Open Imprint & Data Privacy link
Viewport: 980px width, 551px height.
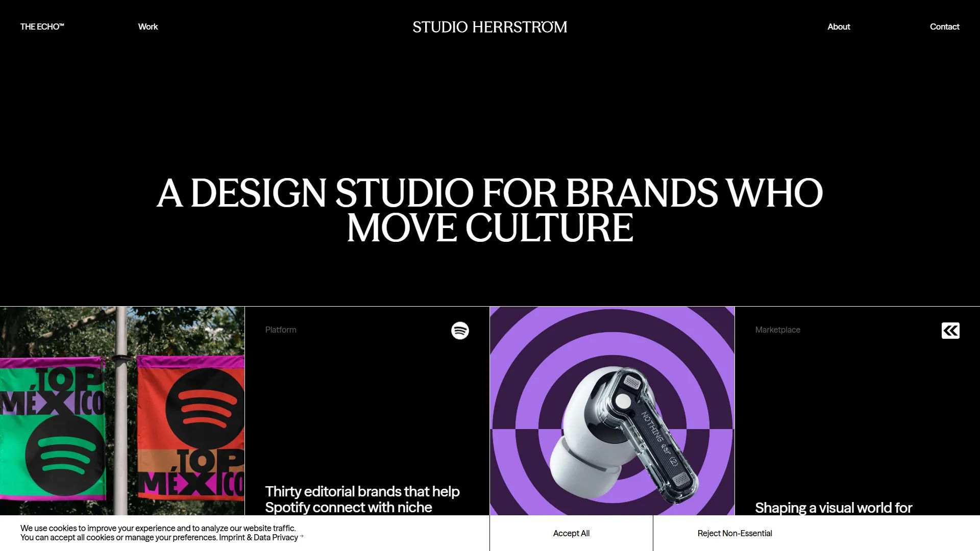258,538
